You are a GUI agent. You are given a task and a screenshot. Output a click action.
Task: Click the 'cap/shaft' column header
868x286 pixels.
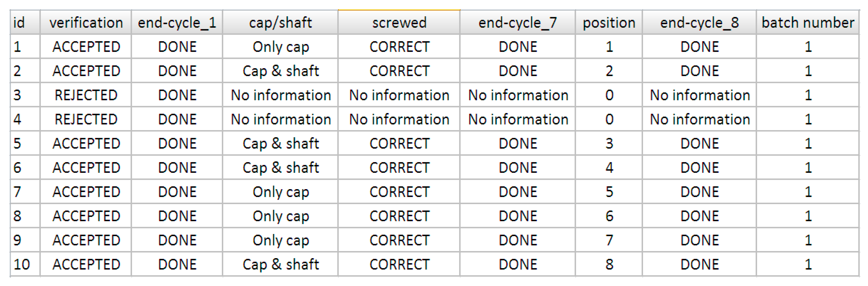[x=280, y=23]
